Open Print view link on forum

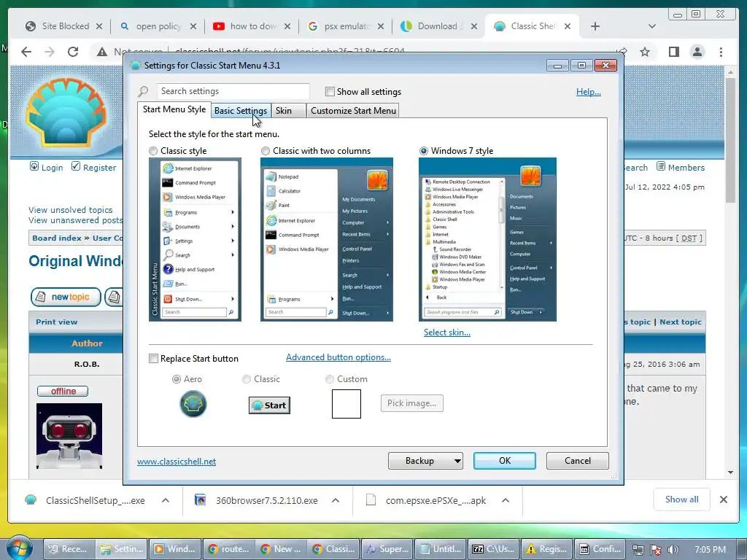[56, 322]
